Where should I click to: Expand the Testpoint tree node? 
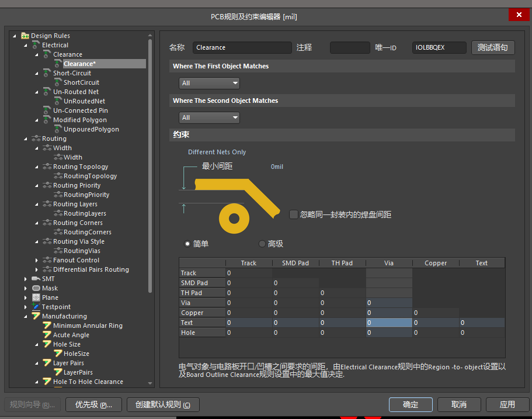(x=26, y=307)
